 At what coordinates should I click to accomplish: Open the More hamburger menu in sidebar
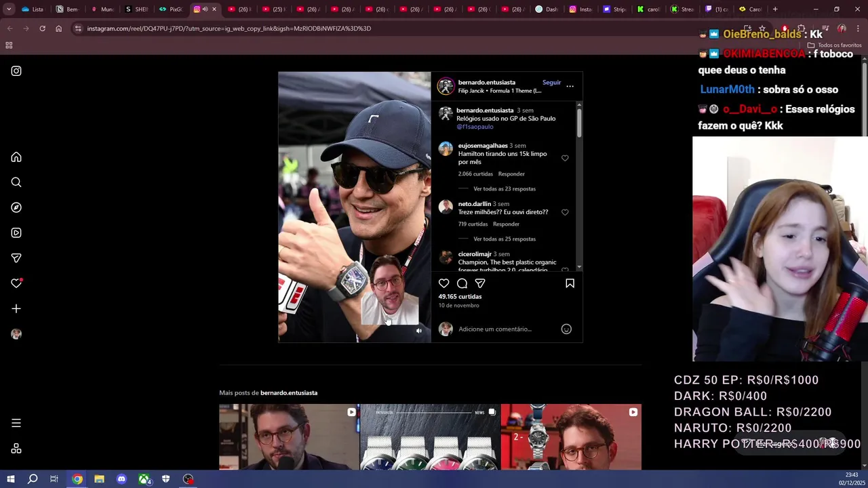[x=16, y=423]
